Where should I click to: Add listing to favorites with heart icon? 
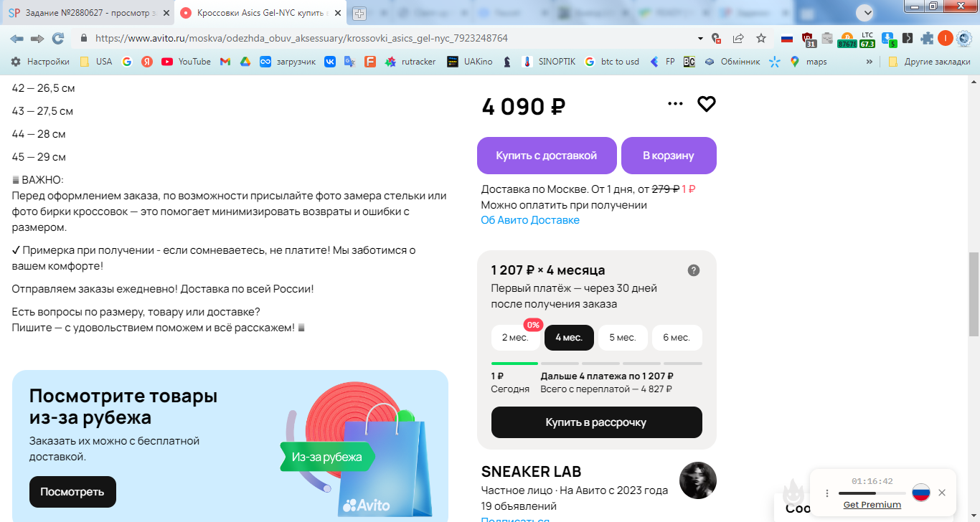707,104
